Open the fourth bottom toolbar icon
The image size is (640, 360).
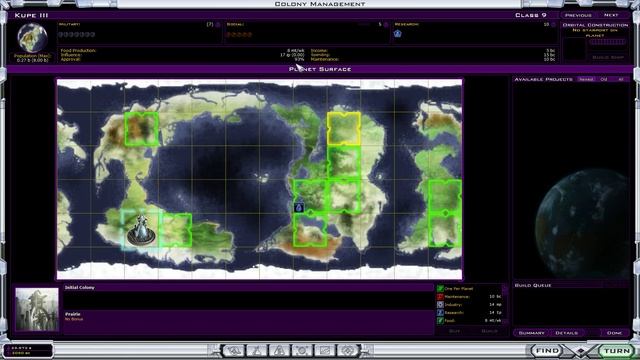302,351
